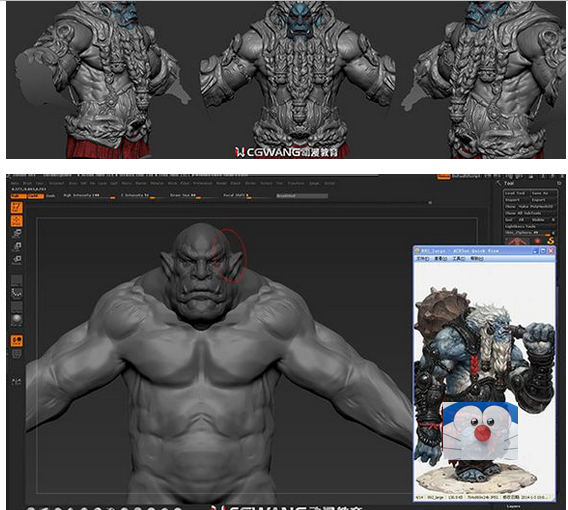Open 查看 menu in ACDSee Quick View

coord(440,259)
